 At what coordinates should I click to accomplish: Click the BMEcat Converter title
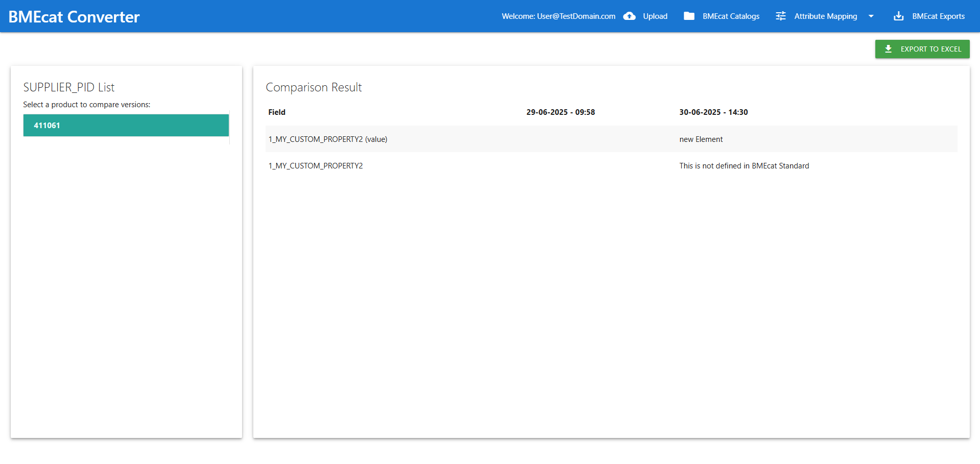(74, 17)
